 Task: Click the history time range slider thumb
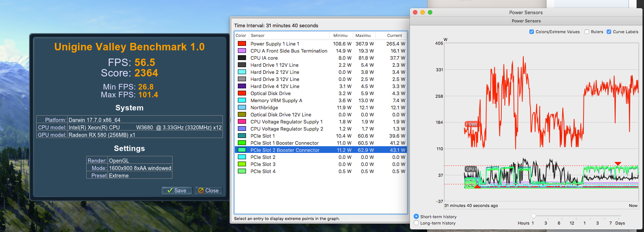[x=533, y=216]
